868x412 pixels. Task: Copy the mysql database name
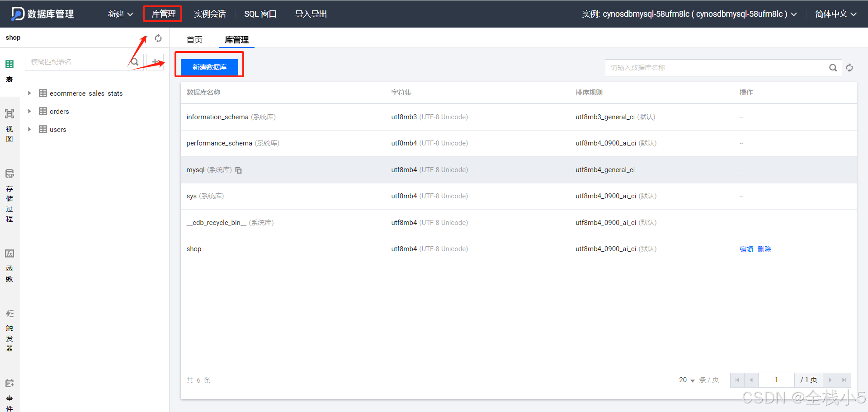tap(238, 170)
